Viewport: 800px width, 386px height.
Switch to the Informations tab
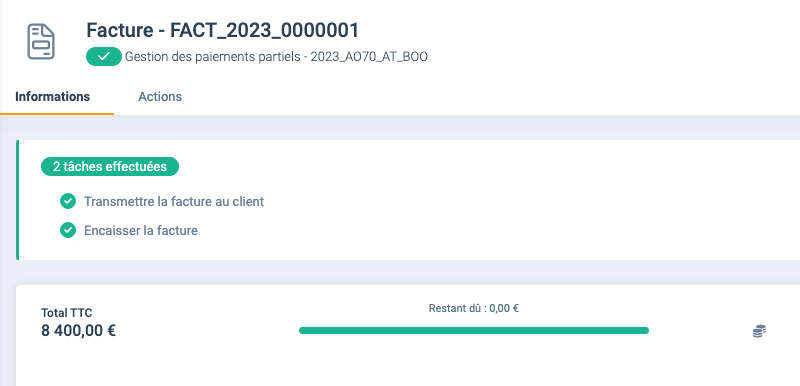(53, 96)
